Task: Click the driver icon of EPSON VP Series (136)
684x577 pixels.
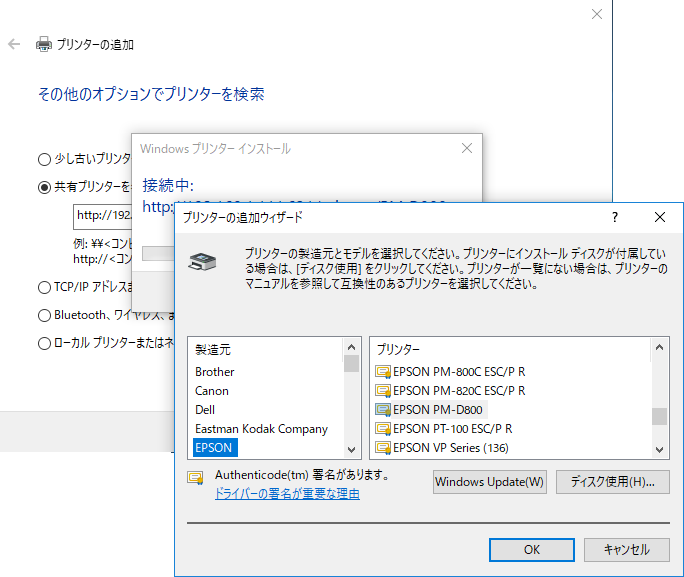Action: [383, 448]
